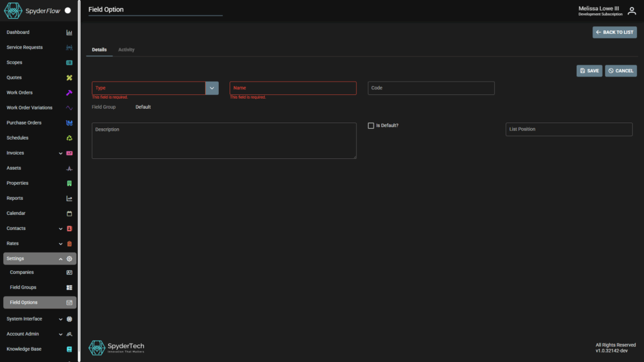Click the Quotes icon in the sidebar

click(x=69, y=77)
